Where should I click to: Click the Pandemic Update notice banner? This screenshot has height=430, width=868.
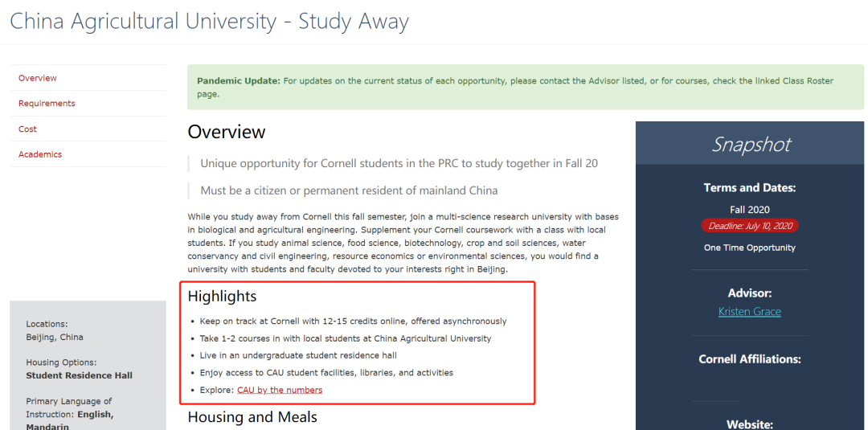click(x=525, y=87)
